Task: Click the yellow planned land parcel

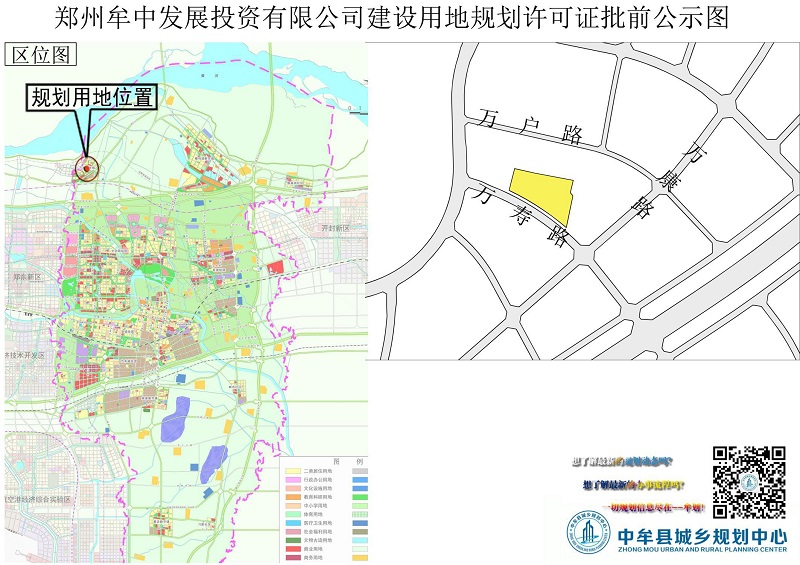Action: tap(543, 195)
